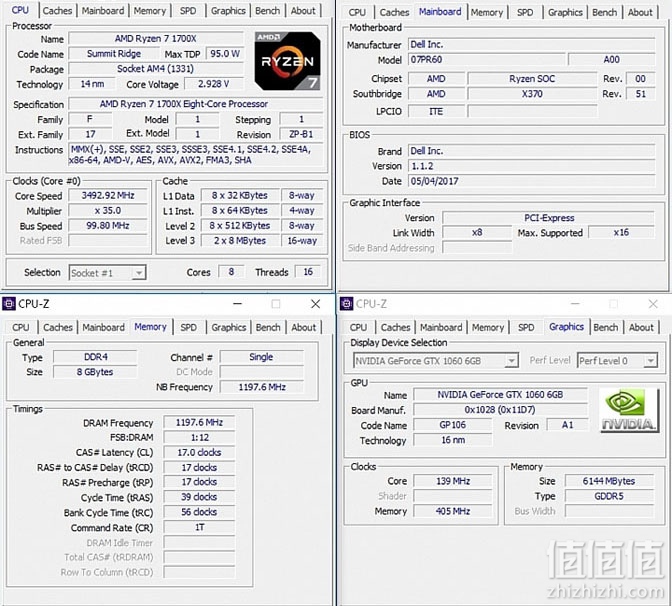Click the Threads count value 16
672x606 pixels.
[x=308, y=272]
